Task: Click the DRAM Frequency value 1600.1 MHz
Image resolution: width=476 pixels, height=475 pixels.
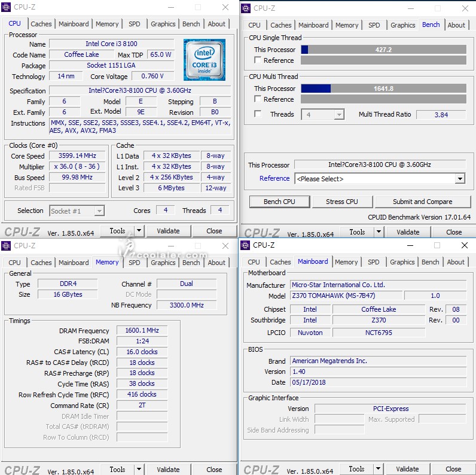Action: click(142, 330)
